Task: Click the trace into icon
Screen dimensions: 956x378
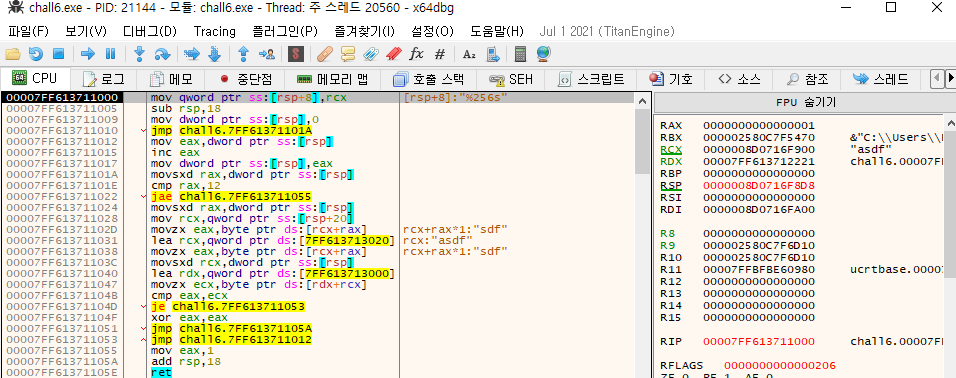Action: [191, 54]
